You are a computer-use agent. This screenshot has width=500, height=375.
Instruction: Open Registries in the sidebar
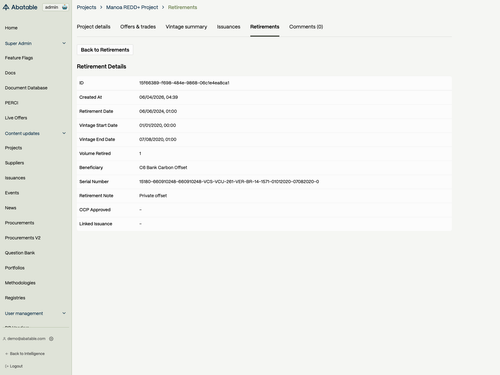click(x=15, y=298)
